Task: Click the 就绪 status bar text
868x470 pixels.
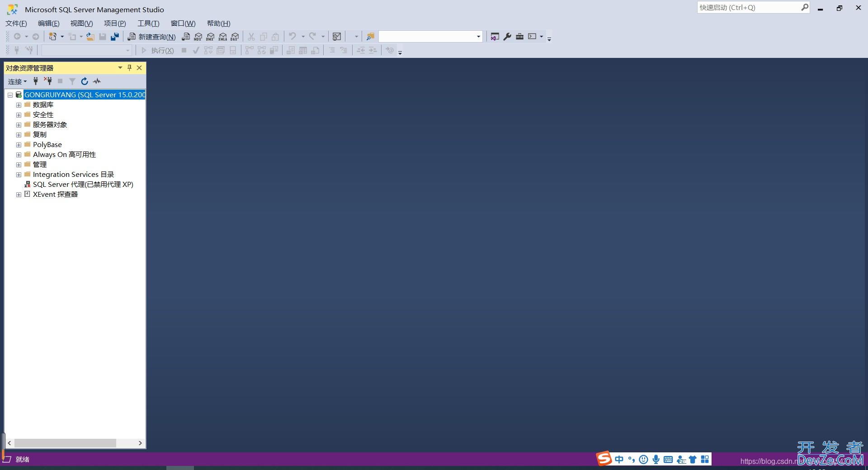Action: coord(23,460)
